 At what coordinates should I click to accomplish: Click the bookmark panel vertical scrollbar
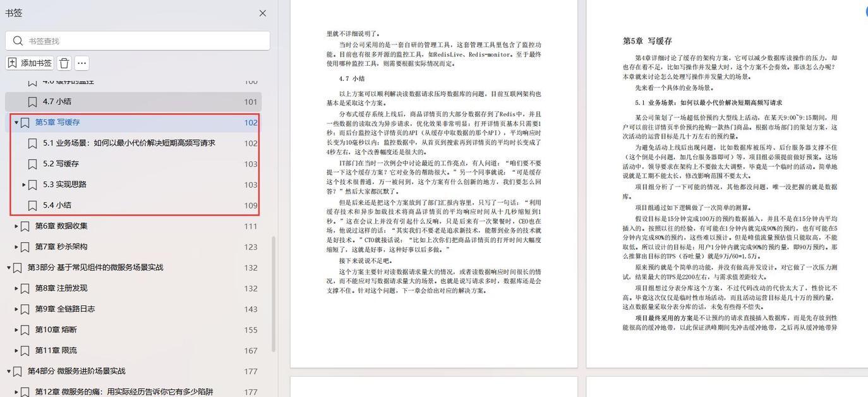point(274,294)
